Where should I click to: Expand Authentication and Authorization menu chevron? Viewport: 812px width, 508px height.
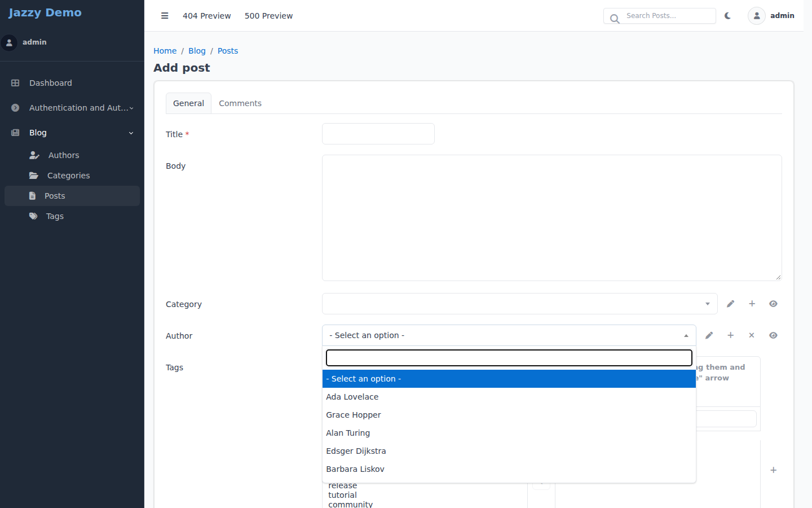click(x=131, y=108)
